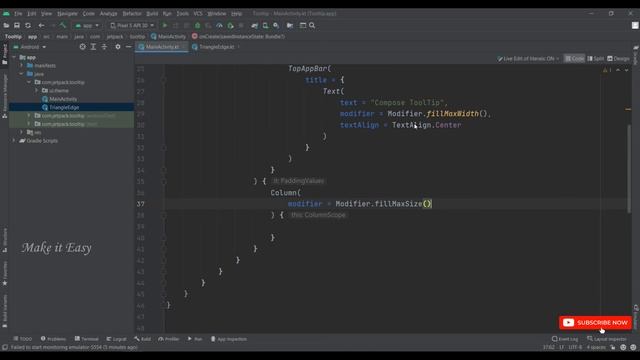Open the Refactor menu
This screenshot has width=640, height=360.
coord(132,13)
